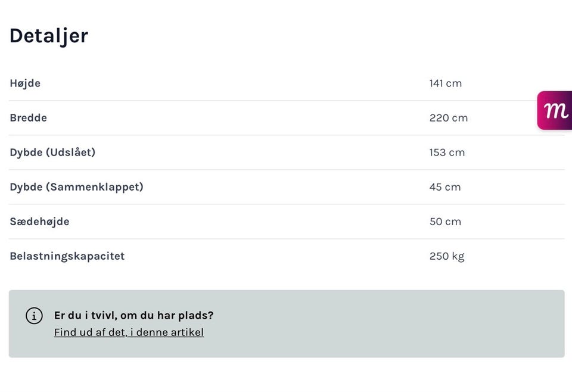Select the Dybde (Udslået) label
This screenshot has width=572, height=392.
pos(52,153)
